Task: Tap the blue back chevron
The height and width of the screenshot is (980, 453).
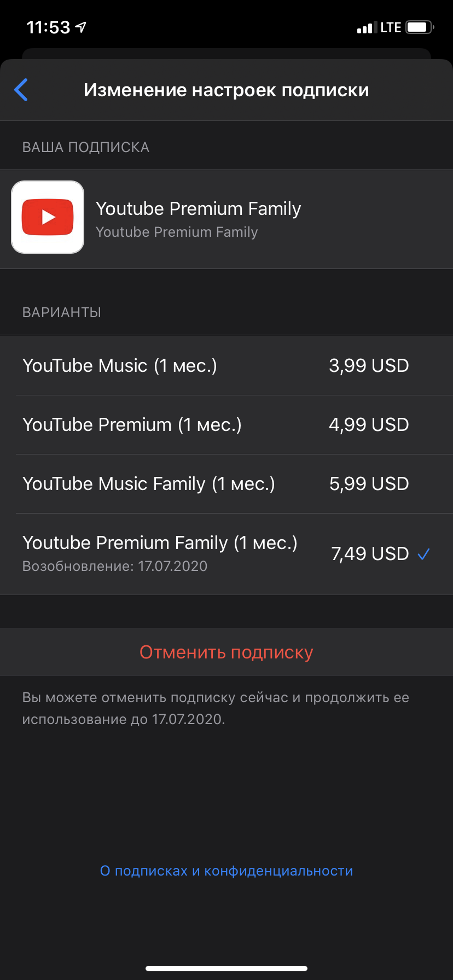Action: [21, 90]
